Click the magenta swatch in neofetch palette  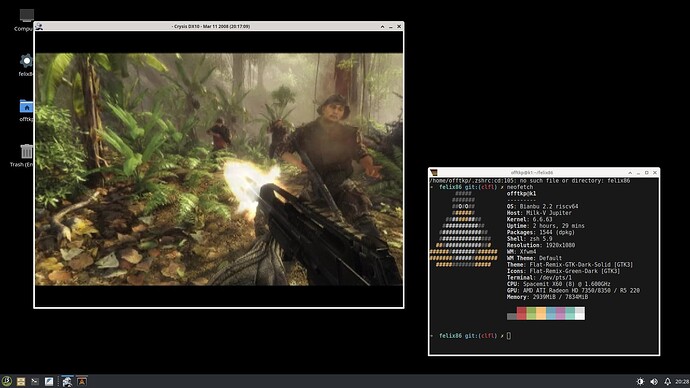click(x=561, y=313)
